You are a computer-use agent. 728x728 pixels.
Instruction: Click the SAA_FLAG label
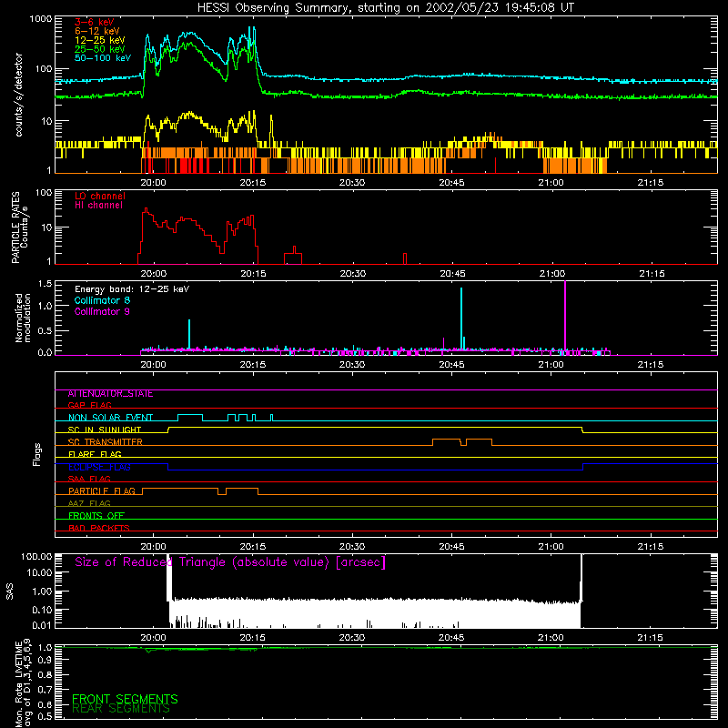point(89,479)
